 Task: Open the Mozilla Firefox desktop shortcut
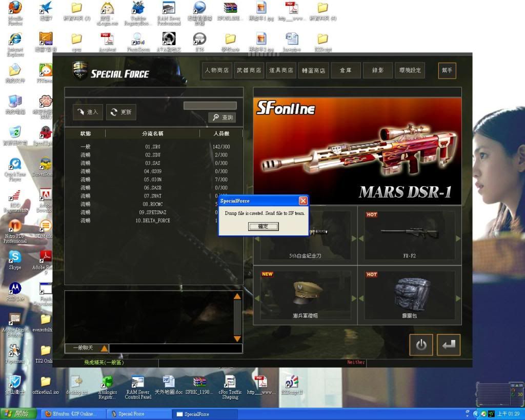(15, 13)
